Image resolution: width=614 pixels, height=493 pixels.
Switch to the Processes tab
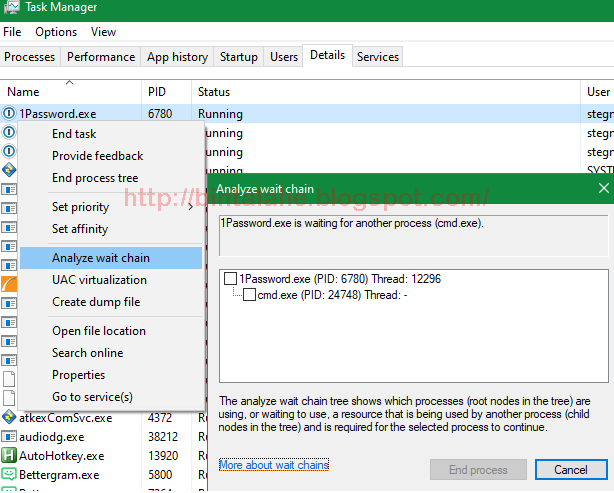(30, 57)
